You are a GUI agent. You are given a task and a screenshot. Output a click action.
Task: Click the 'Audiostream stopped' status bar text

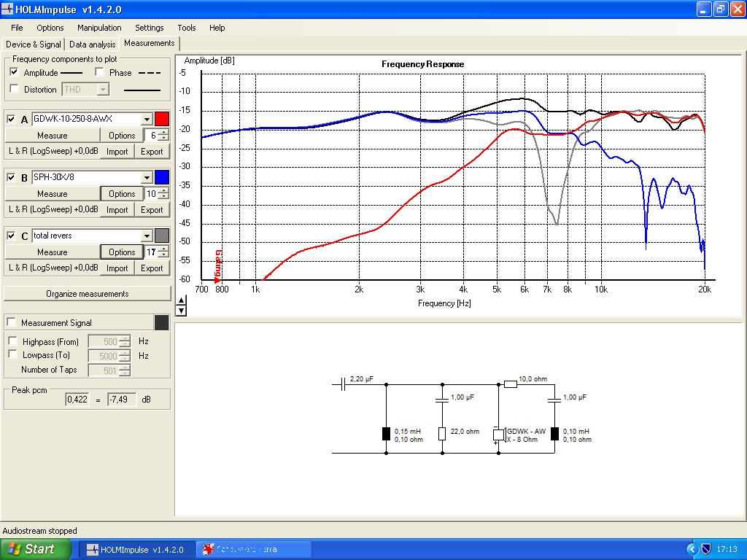[x=40, y=531]
